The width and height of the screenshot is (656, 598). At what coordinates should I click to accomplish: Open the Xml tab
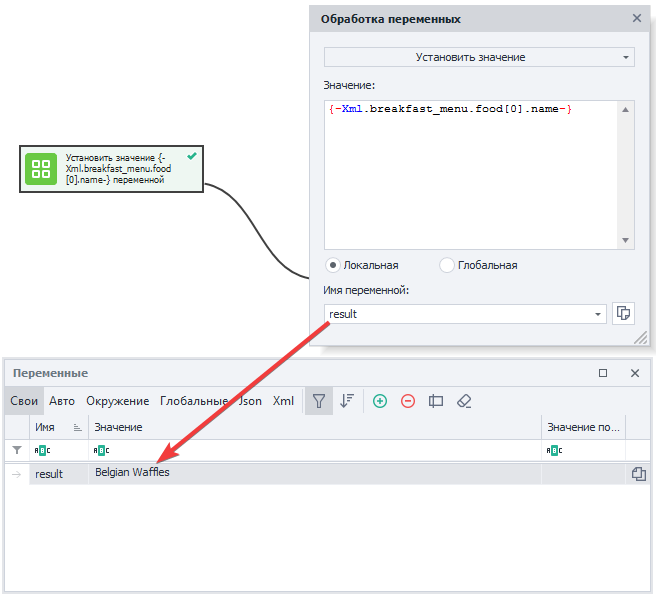coord(284,401)
